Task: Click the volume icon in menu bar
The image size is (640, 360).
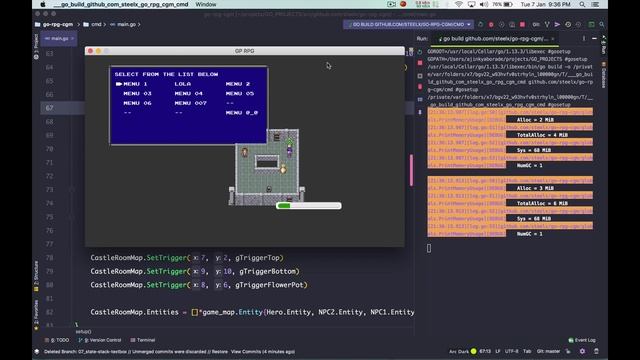Action: (484, 4)
